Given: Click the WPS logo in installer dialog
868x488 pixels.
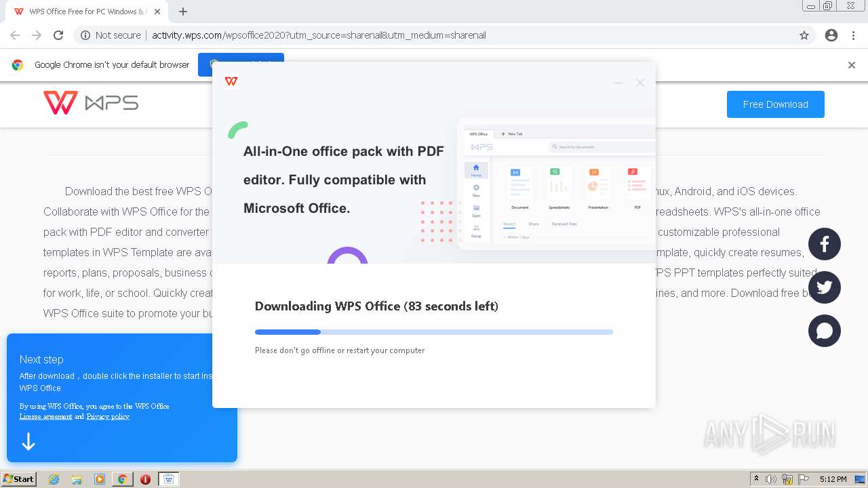Looking at the screenshot, I should pos(231,81).
